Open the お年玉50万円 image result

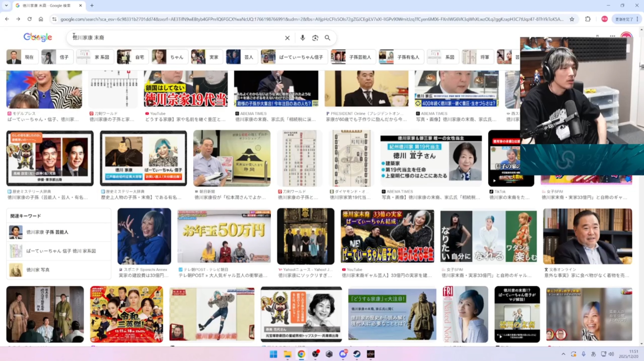point(224,236)
